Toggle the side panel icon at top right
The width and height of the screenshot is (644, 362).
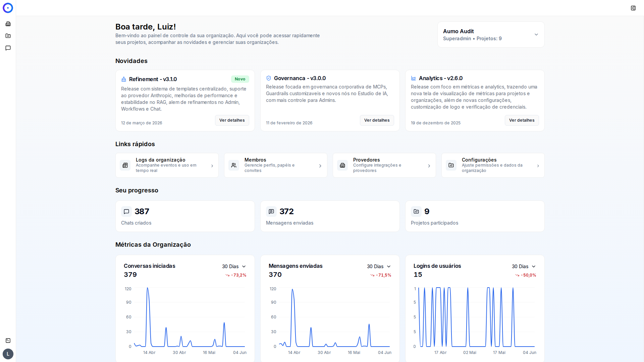click(633, 8)
